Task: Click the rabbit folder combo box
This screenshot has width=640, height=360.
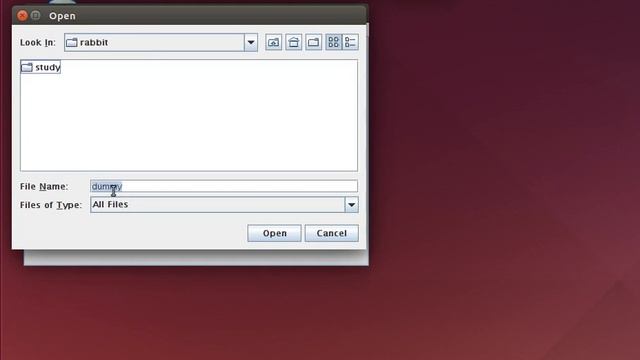Action: tap(161, 42)
